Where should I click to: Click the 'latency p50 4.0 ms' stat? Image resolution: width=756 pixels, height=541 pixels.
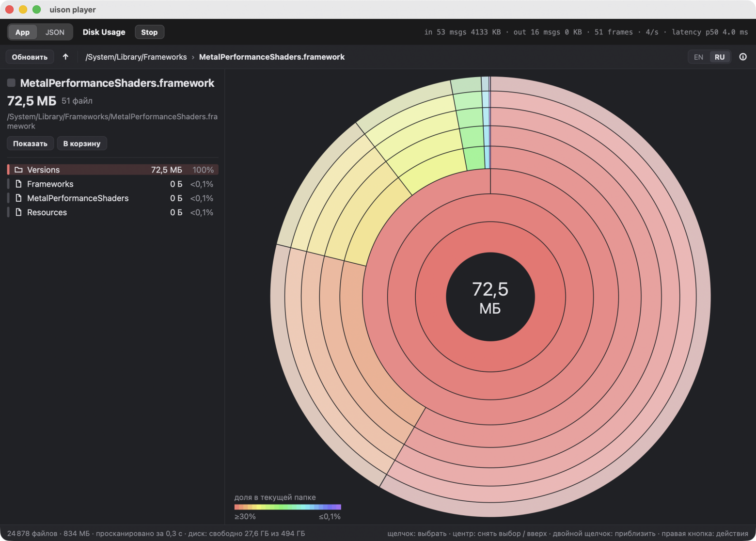pyautogui.click(x=710, y=32)
